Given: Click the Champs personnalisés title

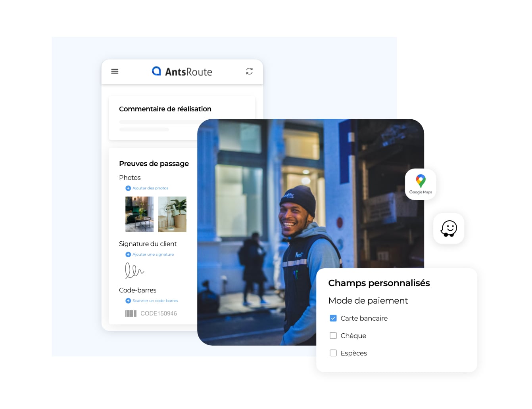Looking at the screenshot, I should click(379, 283).
